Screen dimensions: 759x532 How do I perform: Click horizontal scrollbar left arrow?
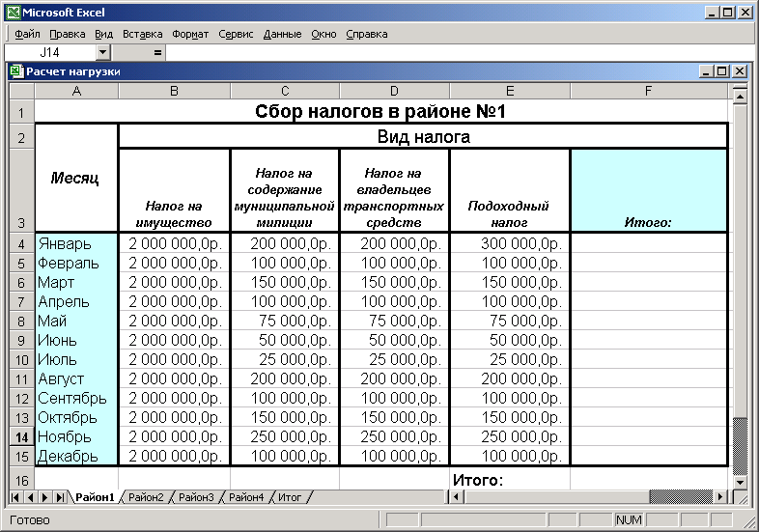(456, 496)
